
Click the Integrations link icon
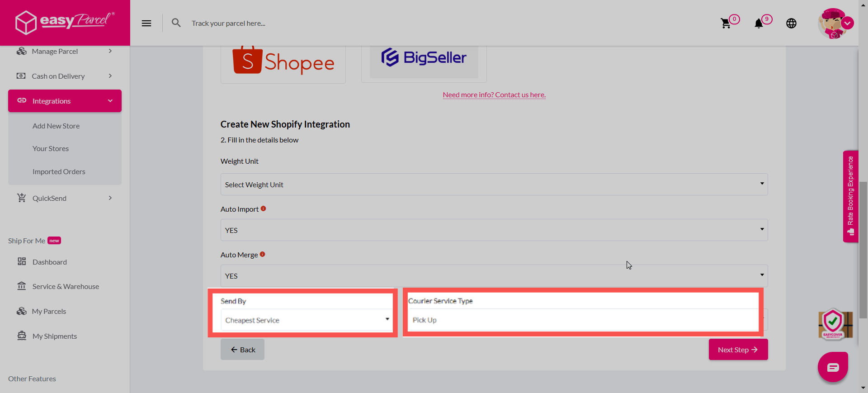coord(22,100)
